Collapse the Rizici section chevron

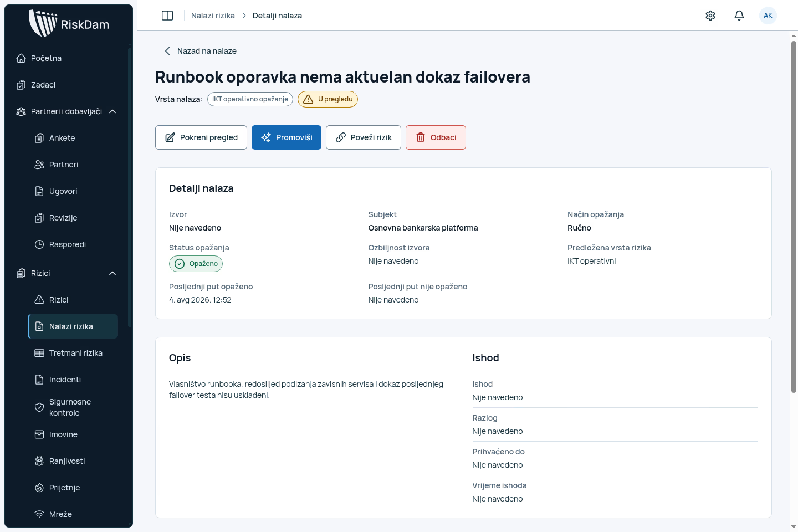[x=112, y=273]
